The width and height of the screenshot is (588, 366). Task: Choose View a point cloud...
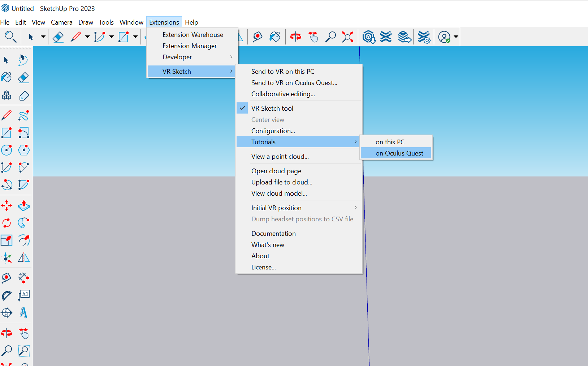point(299,157)
